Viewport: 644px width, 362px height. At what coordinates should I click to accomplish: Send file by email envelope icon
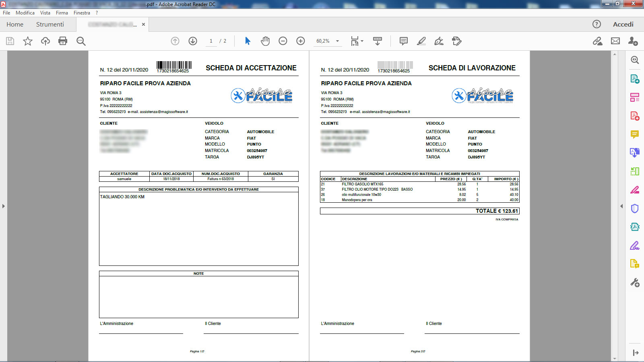[615, 41]
